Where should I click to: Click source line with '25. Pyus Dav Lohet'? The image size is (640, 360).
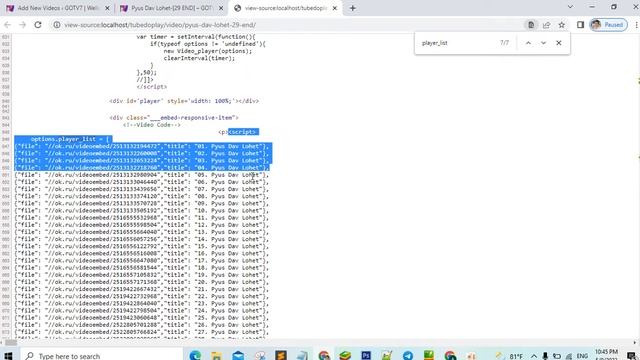click(142, 318)
